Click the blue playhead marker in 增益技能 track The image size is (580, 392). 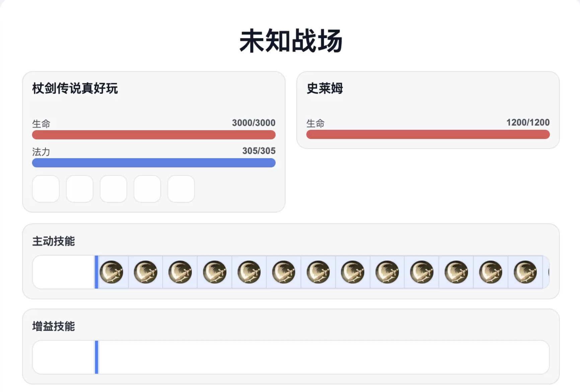[x=96, y=357]
